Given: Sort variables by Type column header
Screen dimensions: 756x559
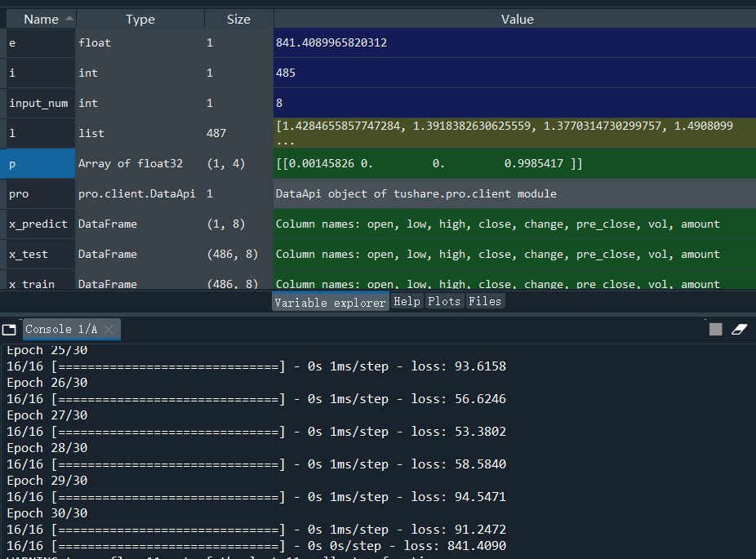Looking at the screenshot, I should pos(140,20).
